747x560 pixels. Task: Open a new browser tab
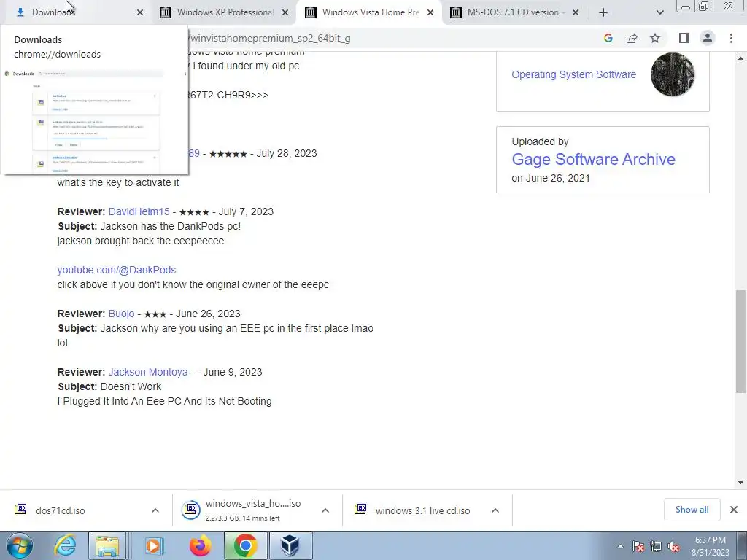[x=603, y=13]
